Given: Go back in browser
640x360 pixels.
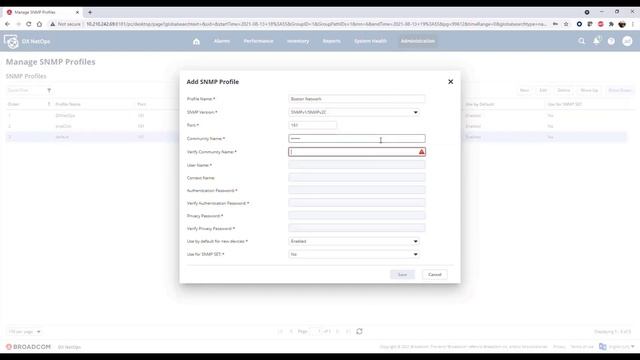Looking at the screenshot, I should click(x=7, y=24).
